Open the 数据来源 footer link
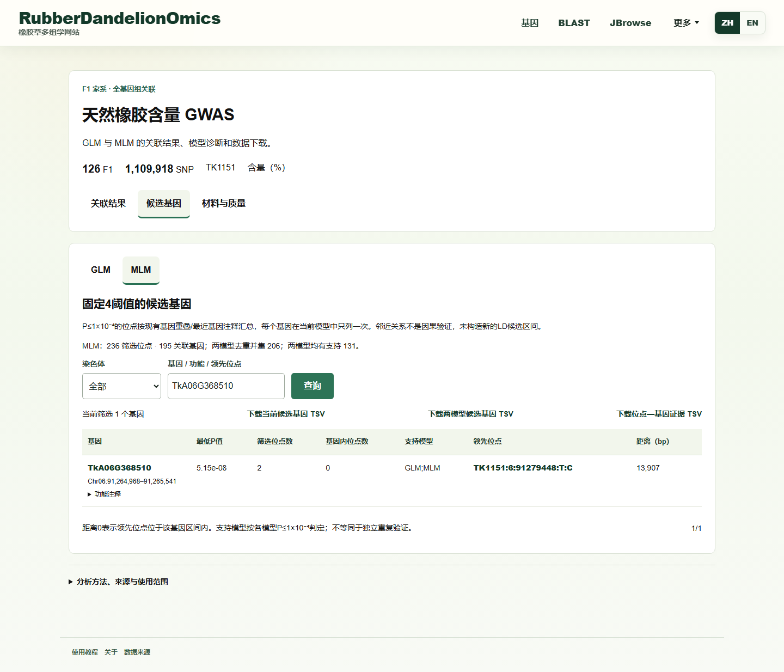Screen dimensions: 784x672 [x=137, y=652]
